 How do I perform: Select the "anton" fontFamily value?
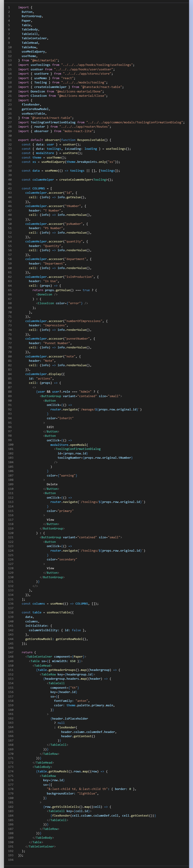[x=81, y=701]
